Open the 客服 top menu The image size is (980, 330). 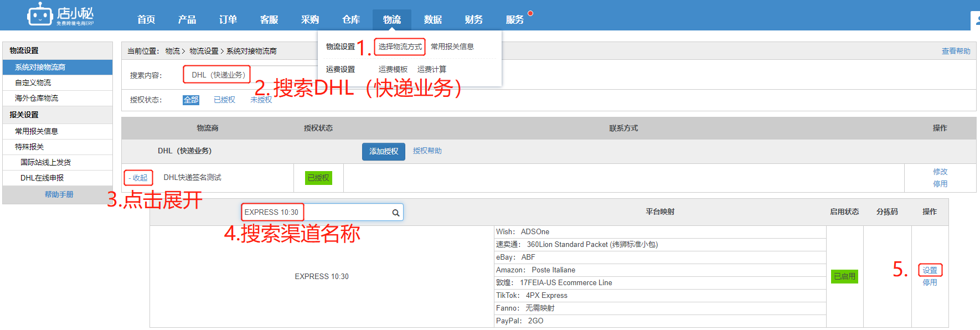[x=269, y=19]
